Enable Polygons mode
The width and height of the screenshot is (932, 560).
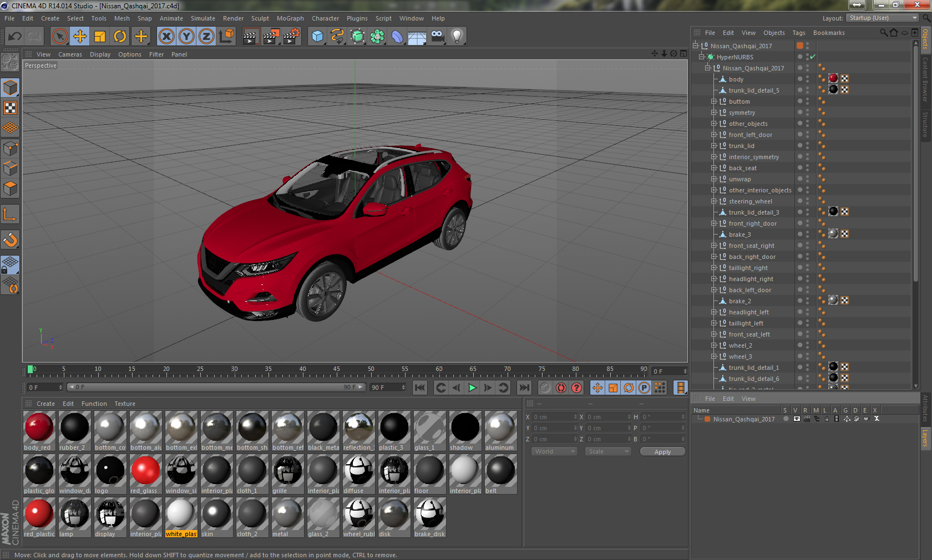pyautogui.click(x=11, y=189)
